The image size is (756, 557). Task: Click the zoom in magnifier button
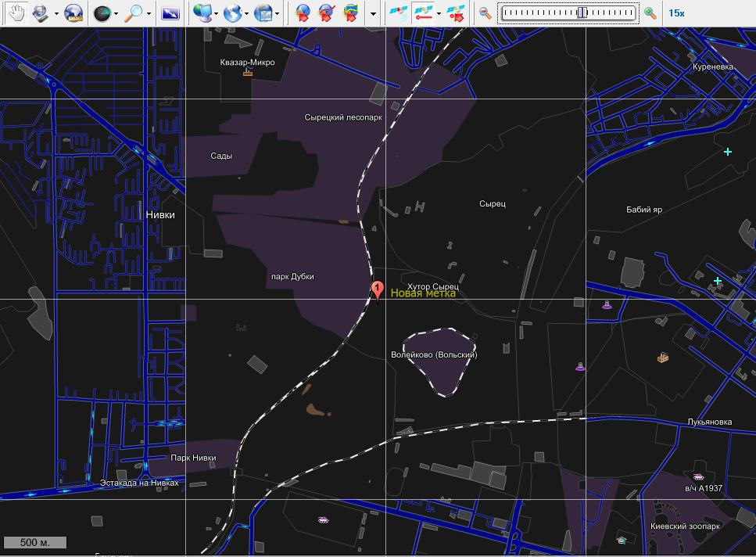tap(650, 13)
